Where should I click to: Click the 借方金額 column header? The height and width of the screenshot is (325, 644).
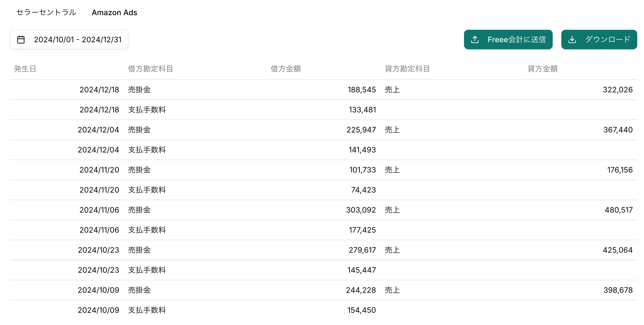coord(286,69)
